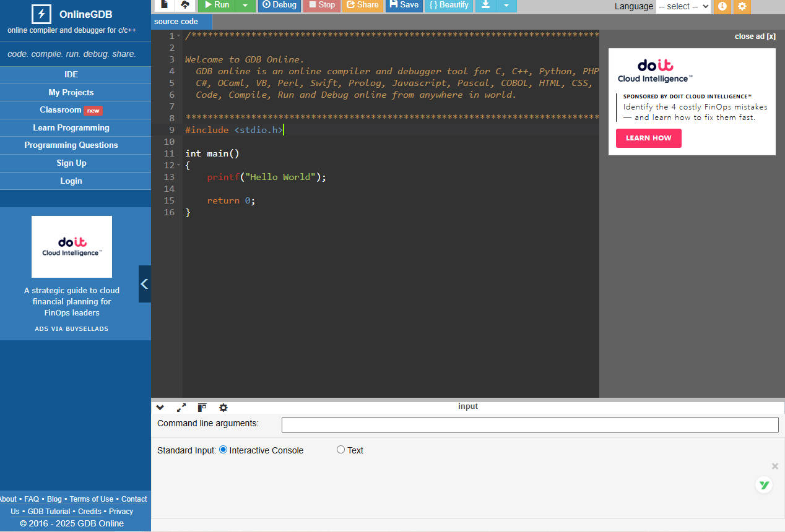Select the Interactive Console radio button
Image resolution: width=785 pixels, height=532 pixels.
point(223,450)
